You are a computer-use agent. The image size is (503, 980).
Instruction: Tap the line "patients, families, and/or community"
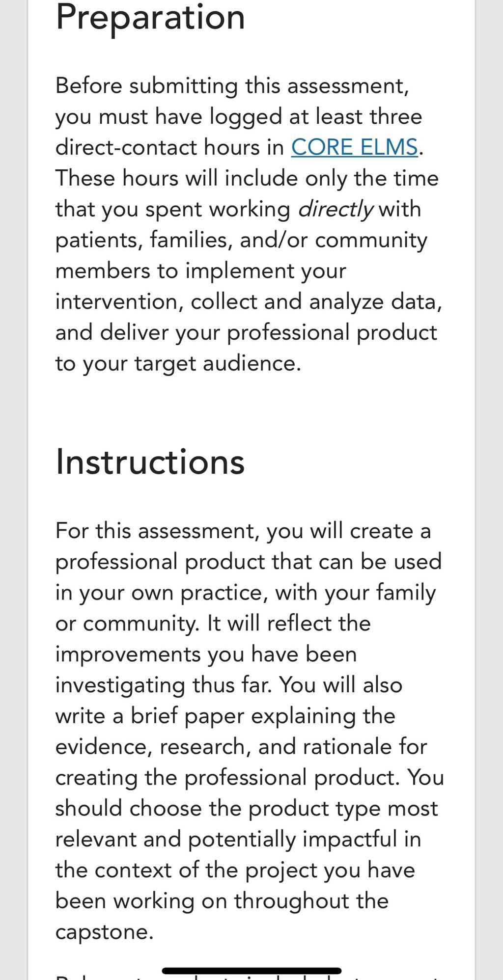tap(241, 241)
